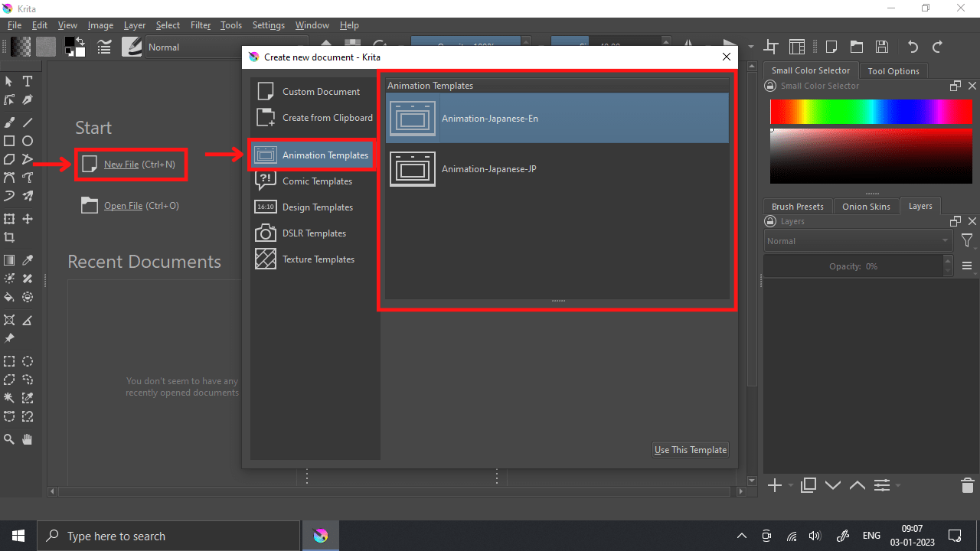
Task: Select the Reference Images pin tool
Action: 9,338
